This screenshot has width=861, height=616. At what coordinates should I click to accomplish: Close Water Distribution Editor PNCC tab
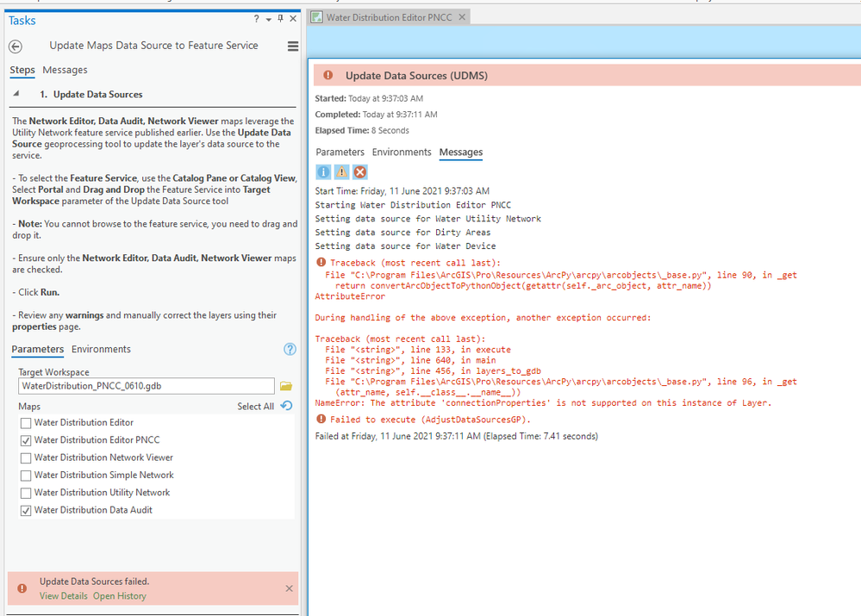pos(462,17)
